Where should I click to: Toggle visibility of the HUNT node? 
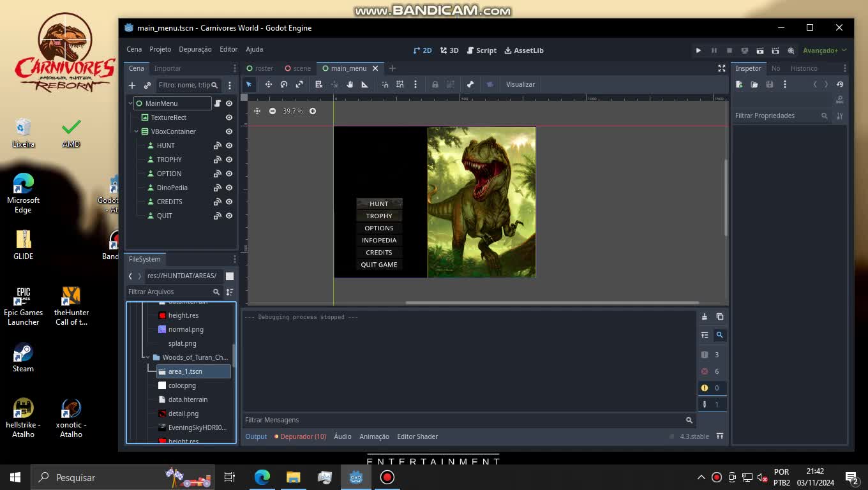(229, 145)
